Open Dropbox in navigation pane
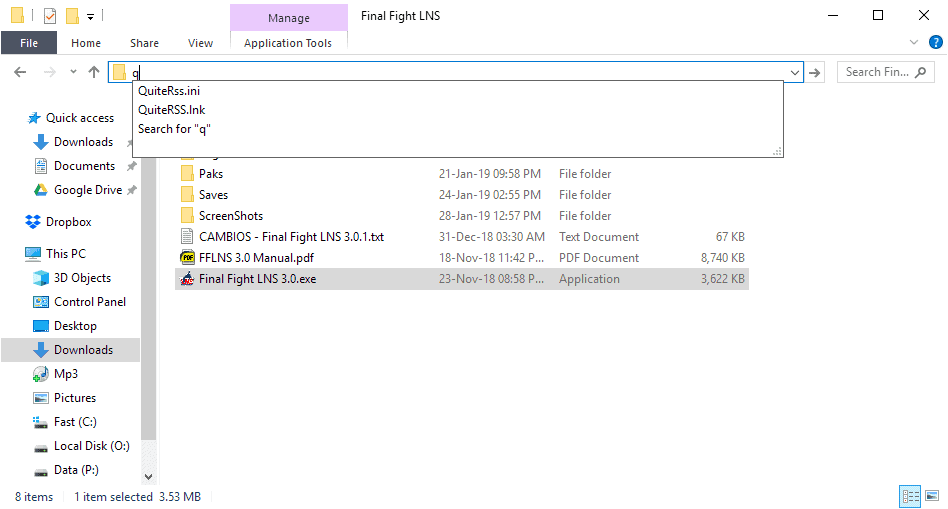The image size is (948, 509). pos(68,222)
